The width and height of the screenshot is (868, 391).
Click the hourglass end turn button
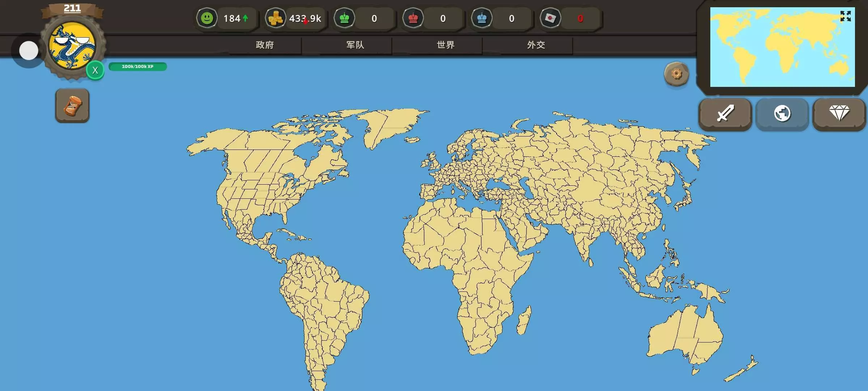[72, 106]
